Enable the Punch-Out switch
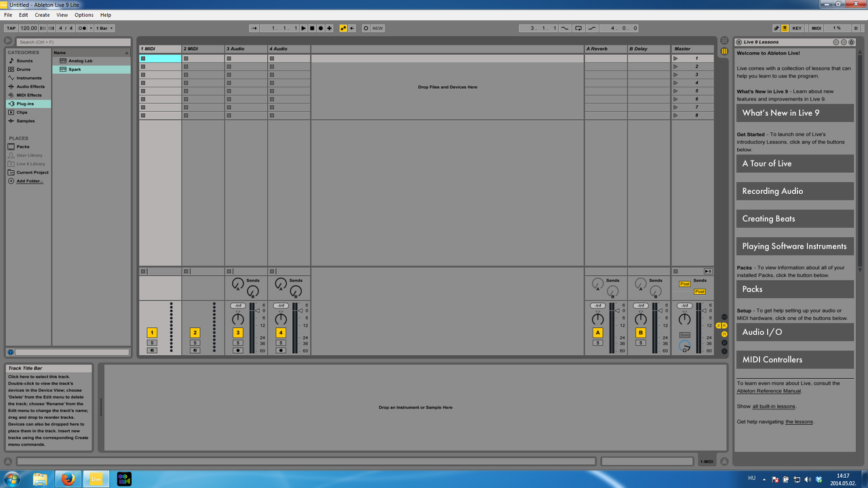Image resolution: width=868 pixels, height=488 pixels. click(x=592, y=28)
